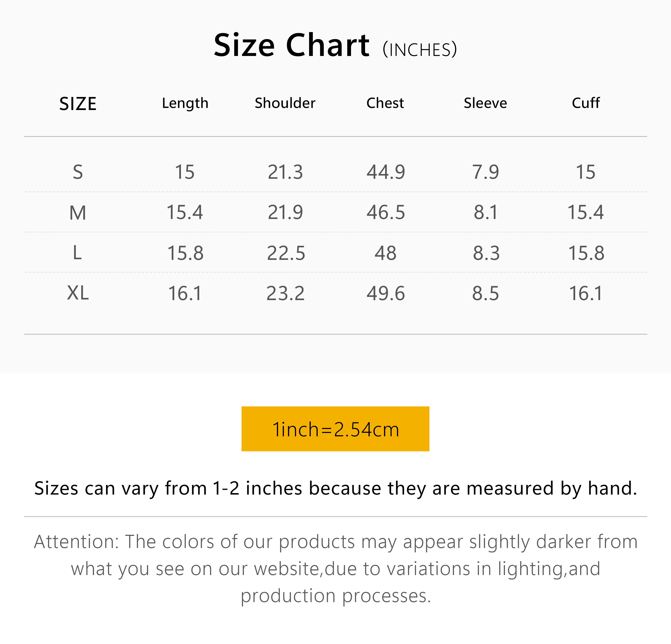Image resolution: width=671 pixels, height=644 pixels.
Task: Select shoulder value 21.9 for size M
Action: [285, 212]
